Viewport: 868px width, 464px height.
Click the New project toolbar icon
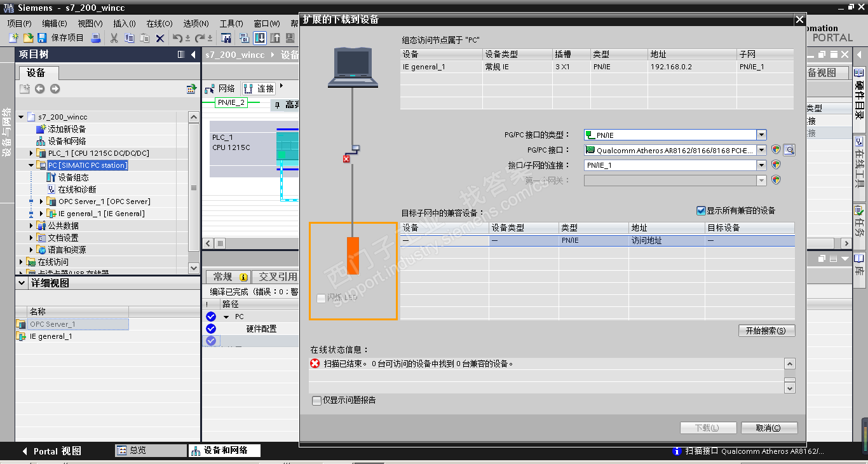click(13, 38)
